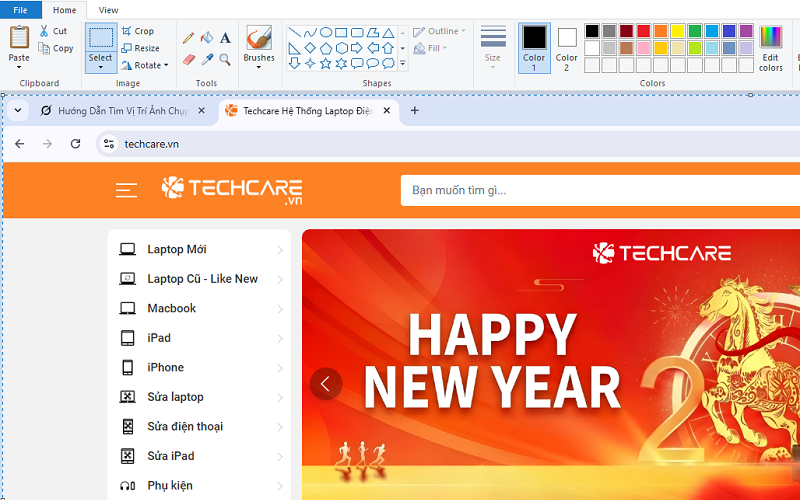Click the Paste clipboard icon
The width and height of the screenshot is (800, 500).
(19, 38)
